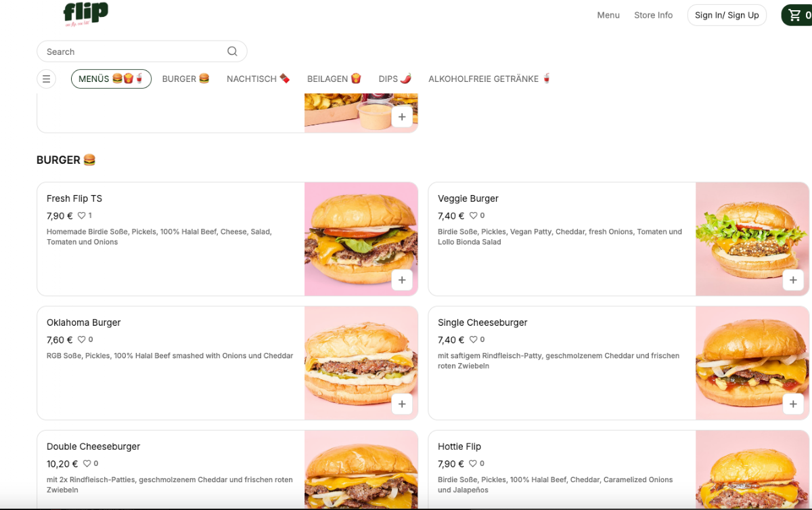Like the Veggie Burger
The height and width of the screenshot is (510, 812).
473,215
